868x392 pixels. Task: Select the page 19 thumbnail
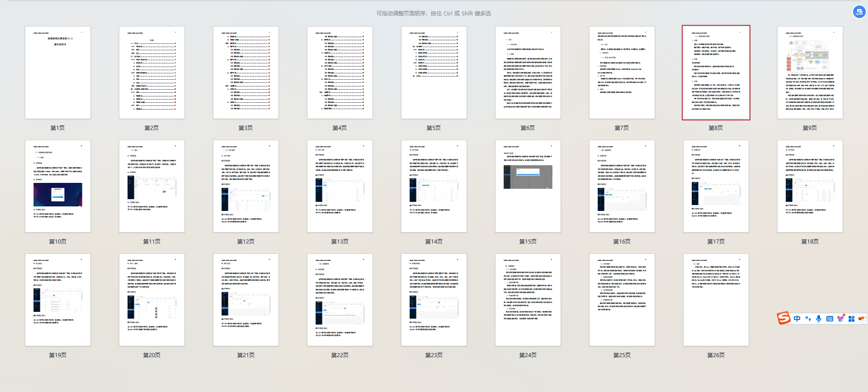[58, 300]
